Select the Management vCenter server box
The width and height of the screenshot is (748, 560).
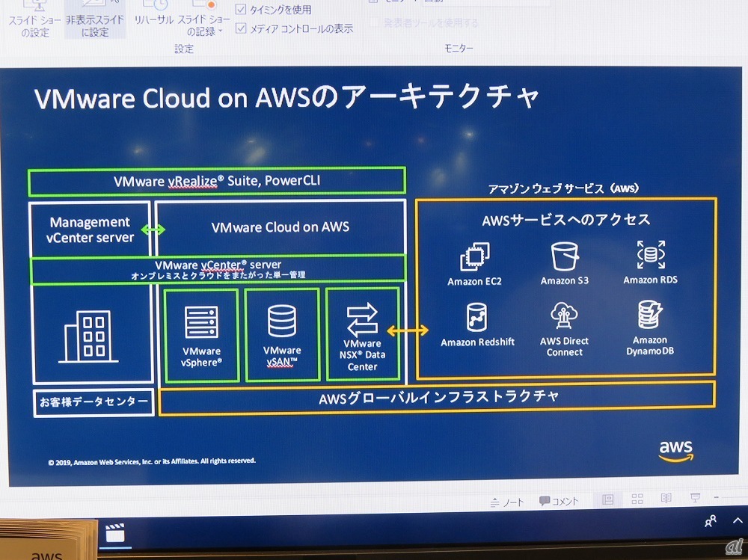point(90,230)
